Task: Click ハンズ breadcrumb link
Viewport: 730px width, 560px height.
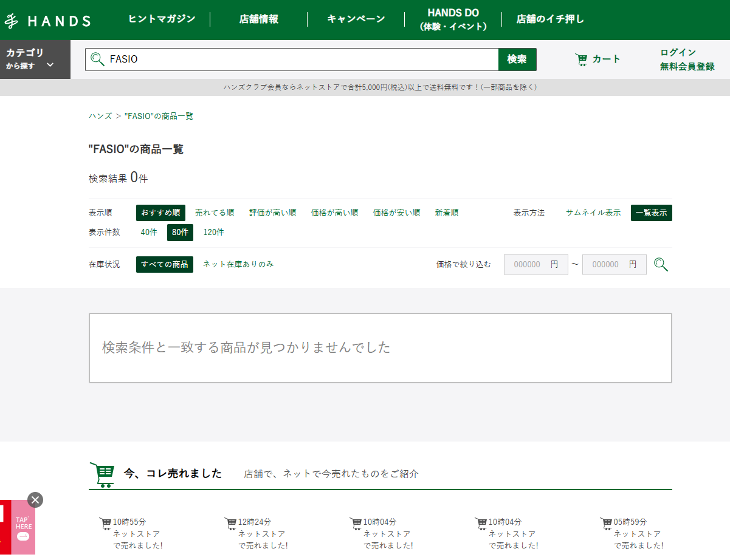Action: point(100,116)
